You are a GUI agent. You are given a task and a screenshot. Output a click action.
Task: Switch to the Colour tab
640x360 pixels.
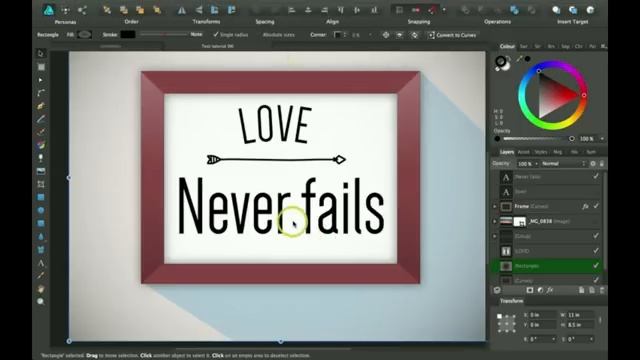tap(507, 47)
